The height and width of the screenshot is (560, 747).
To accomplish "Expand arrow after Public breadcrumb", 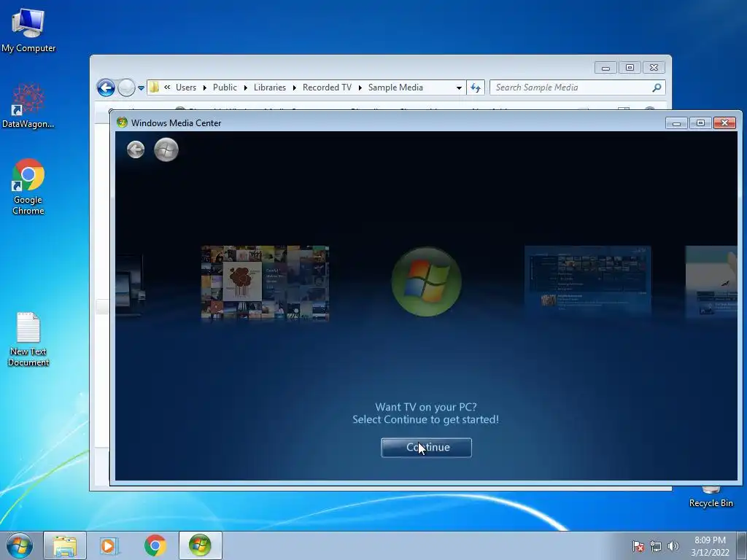I will 246,87.
